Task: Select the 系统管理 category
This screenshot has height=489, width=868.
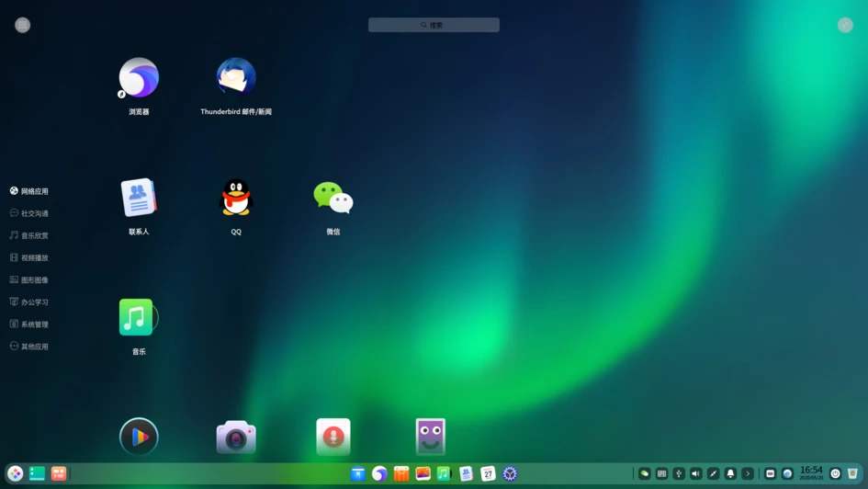Action: pos(28,324)
